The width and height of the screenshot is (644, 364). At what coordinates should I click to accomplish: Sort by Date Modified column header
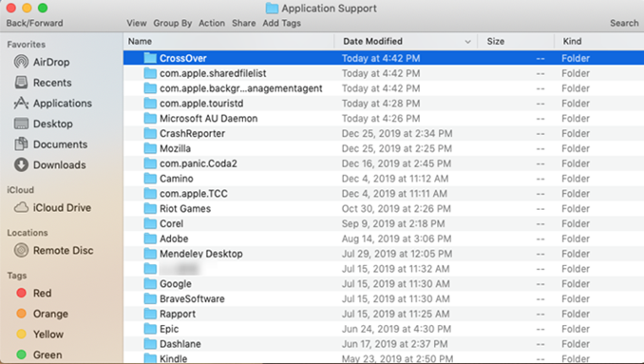click(372, 41)
